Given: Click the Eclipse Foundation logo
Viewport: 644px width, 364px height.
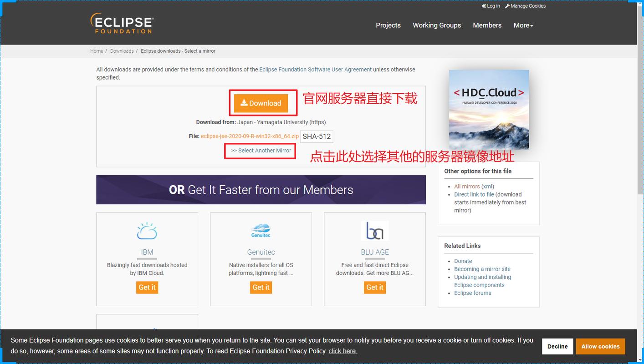Looking at the screenshot, I should [x=122, y=23].
